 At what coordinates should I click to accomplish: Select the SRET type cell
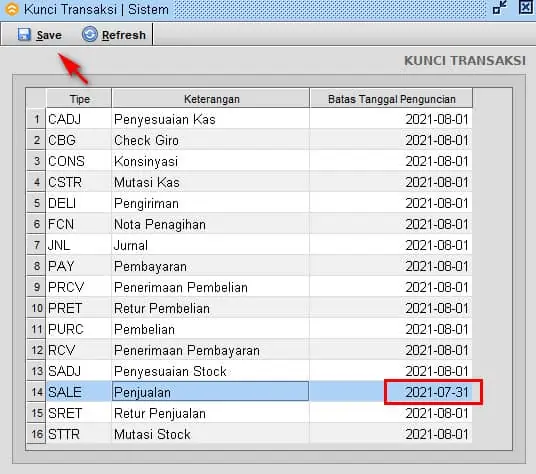(79, 413)
